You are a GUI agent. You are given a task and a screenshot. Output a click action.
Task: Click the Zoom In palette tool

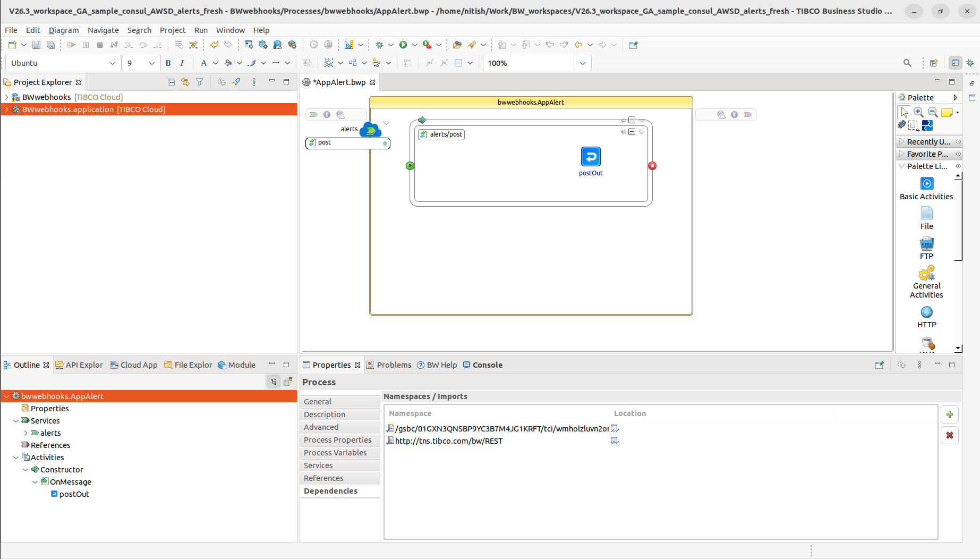(918, 112)
